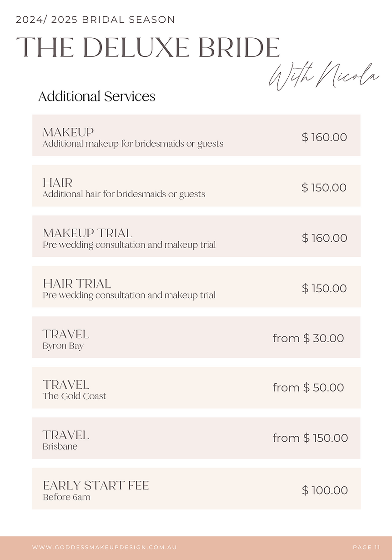Click the website URL in the footer

point(105,547)
